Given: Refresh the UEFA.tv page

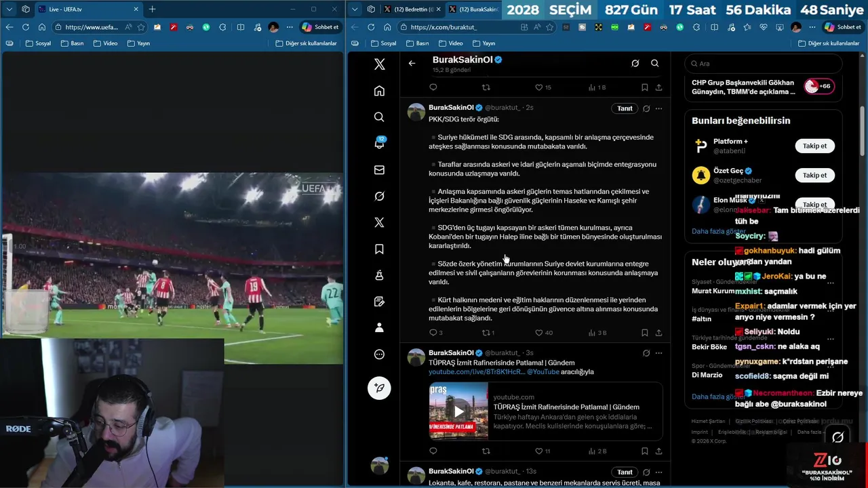Looking at the screenshot, I should point(25,27).
